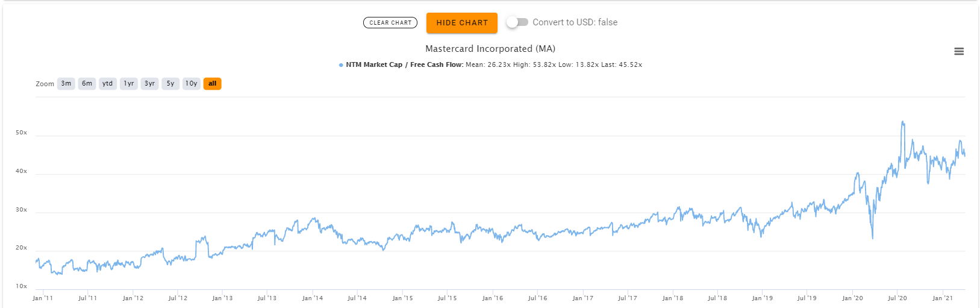Click the Mastercard Incorporated (MA) chart title

(x=490, y=49)
